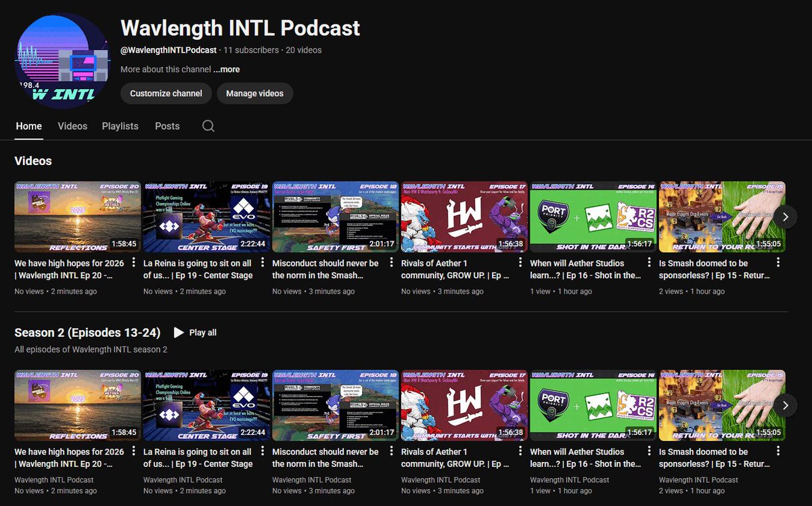812x506 pixels.
Task: Click the Manage videos button
Action: (x=254, y=93)
